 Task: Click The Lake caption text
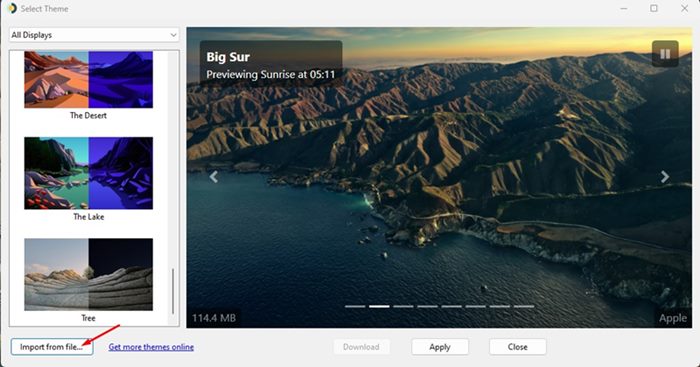click(x=88, y=217)
